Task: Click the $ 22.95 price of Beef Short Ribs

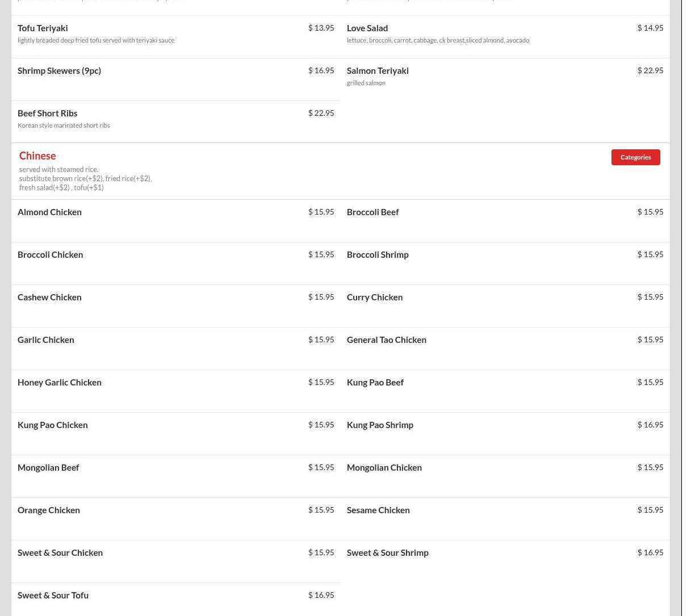Action: tap(321, 113)
